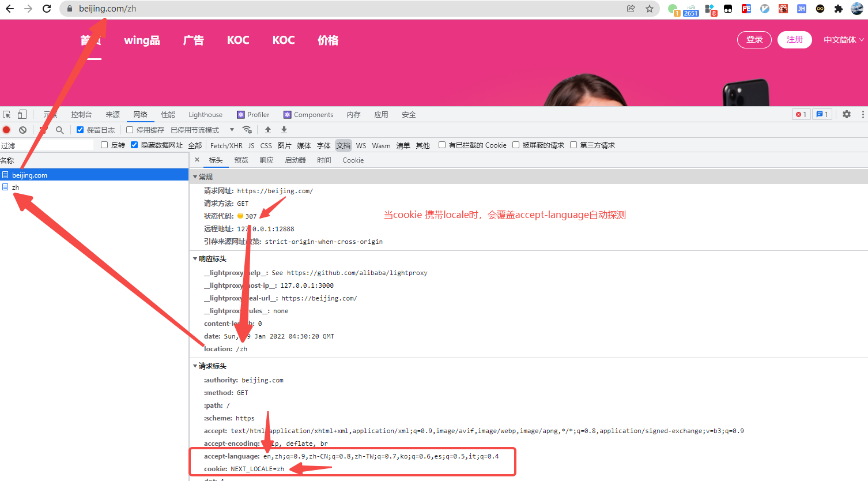Open the wing品 navigation link

tap(142, 40)
